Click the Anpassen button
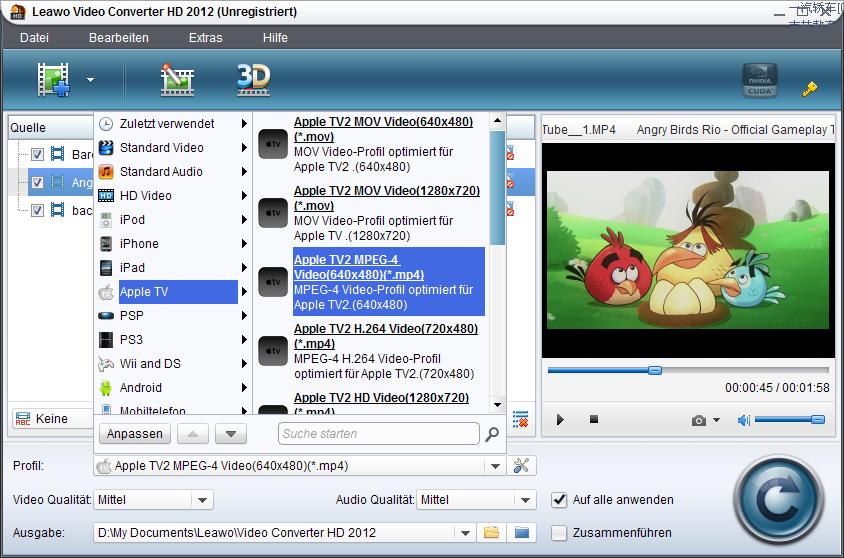The width and height of the screenshot is (844, 558). point(135,434)
